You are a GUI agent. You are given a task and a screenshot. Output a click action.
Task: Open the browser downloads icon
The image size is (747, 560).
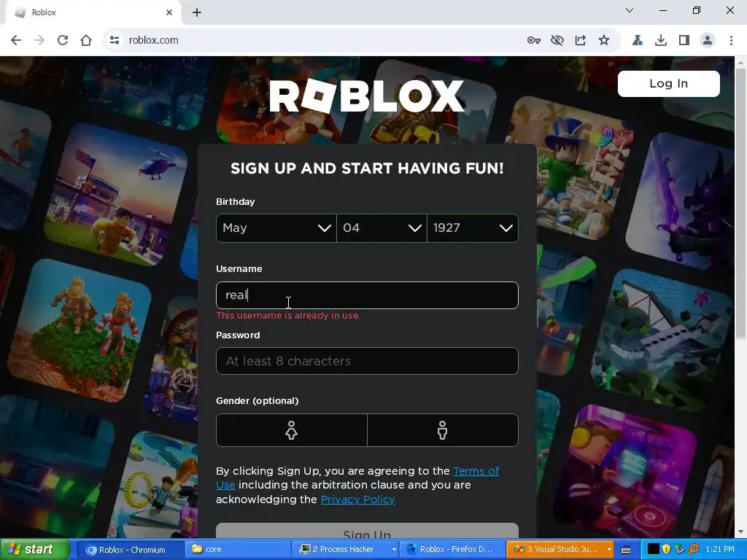[x=661, y=41]
